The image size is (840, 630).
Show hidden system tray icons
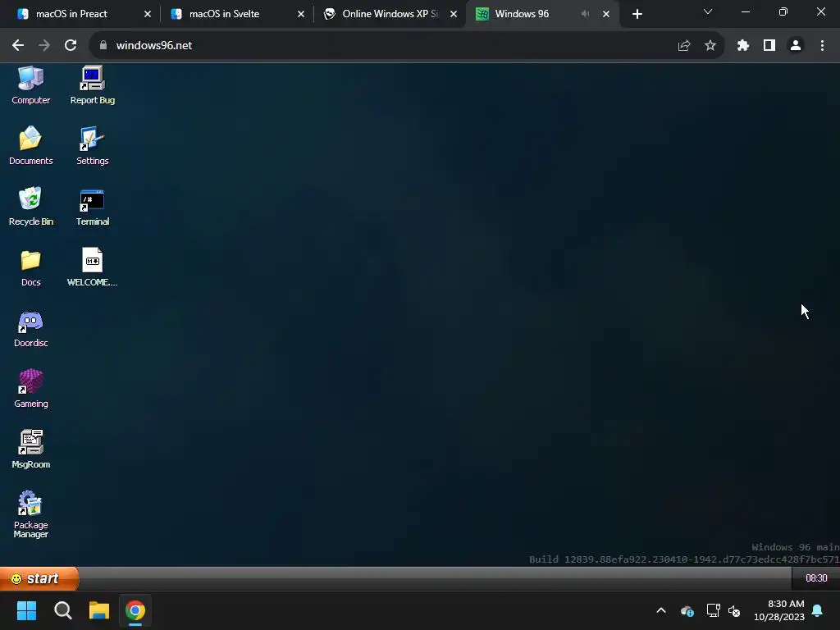[661, 610]
